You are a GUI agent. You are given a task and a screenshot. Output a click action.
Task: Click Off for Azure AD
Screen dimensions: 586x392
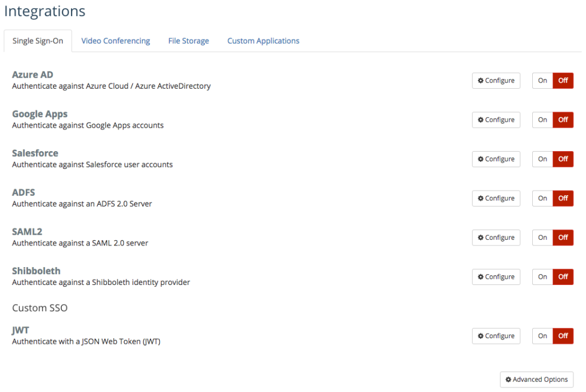click(563, 81)
